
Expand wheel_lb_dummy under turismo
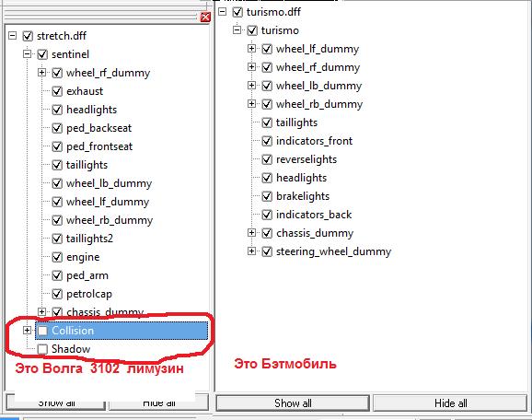coord(251,85)
